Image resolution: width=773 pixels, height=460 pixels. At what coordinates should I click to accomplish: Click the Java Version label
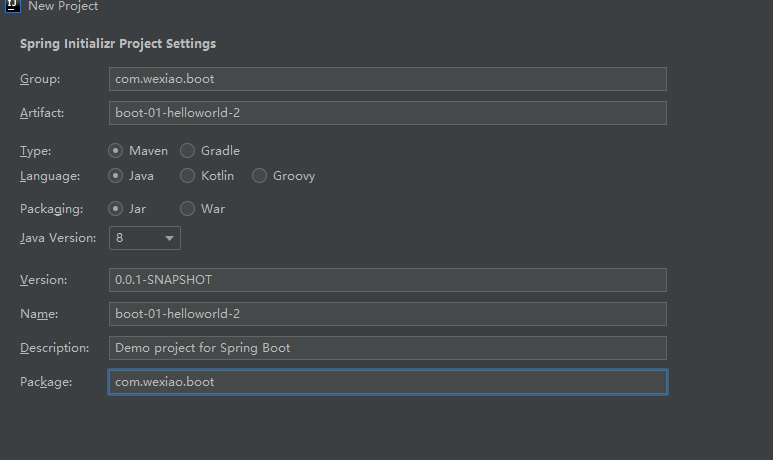click(58, 238)
